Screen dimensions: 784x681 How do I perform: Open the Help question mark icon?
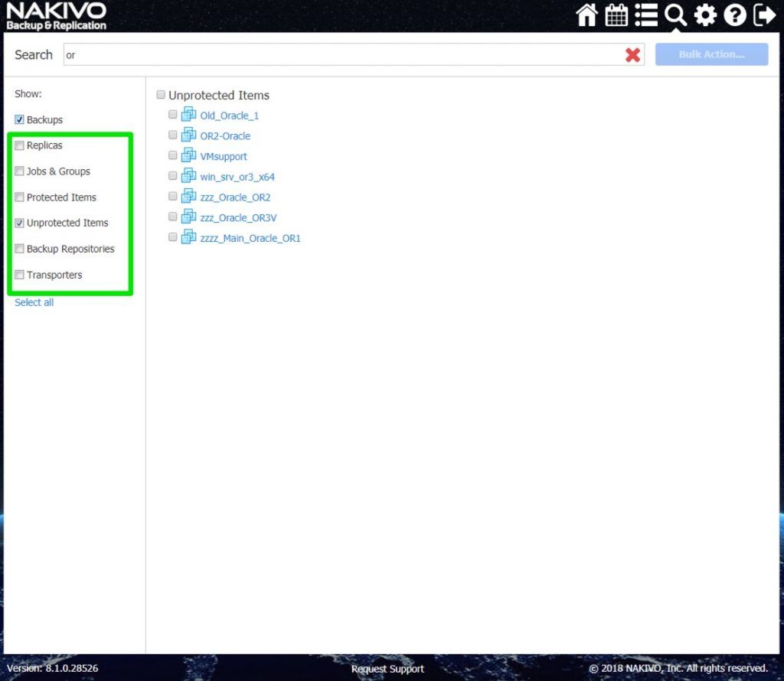[735, 15]
